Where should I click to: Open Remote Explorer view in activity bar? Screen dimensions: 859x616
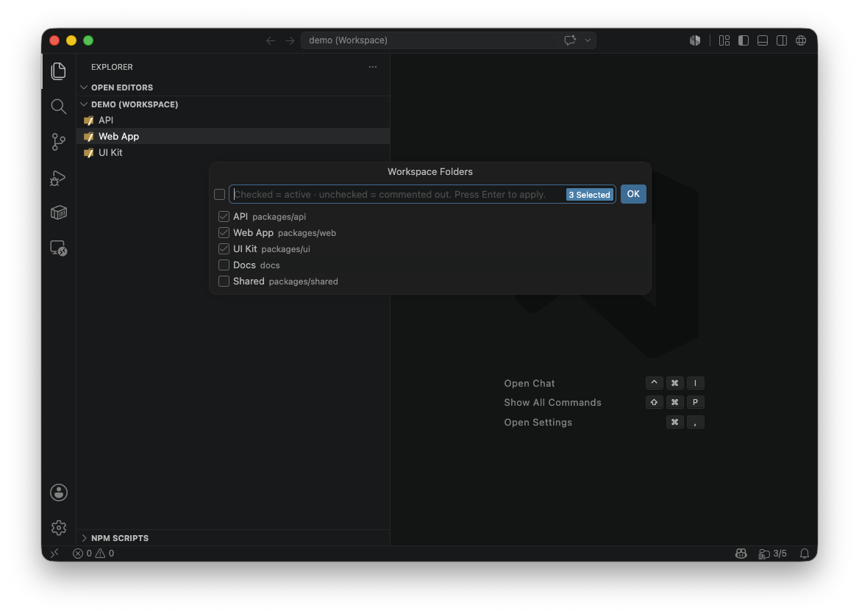[x=59, y=248]
